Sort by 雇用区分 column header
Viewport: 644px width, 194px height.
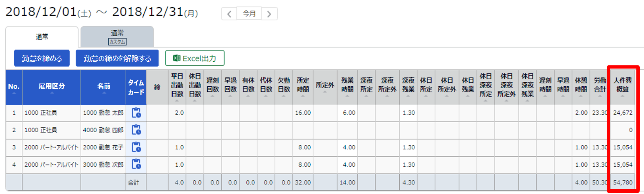coord(52,87)
